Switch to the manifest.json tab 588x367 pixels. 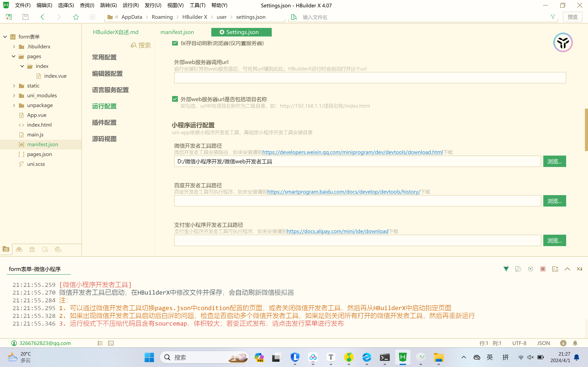pos(177,32)
